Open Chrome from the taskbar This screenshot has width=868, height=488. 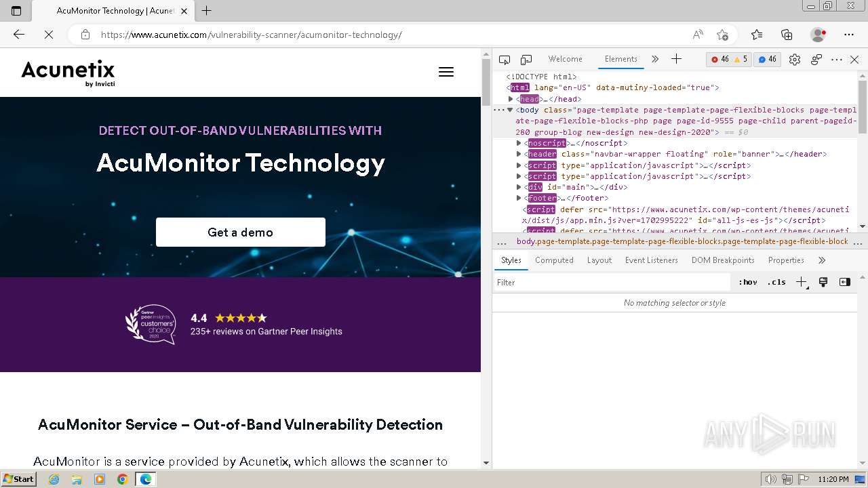[x=122, y=479]
